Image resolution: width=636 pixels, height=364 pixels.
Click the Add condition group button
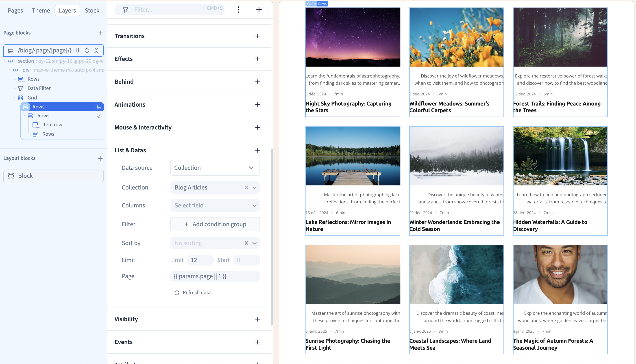click(x=215, y=224)
